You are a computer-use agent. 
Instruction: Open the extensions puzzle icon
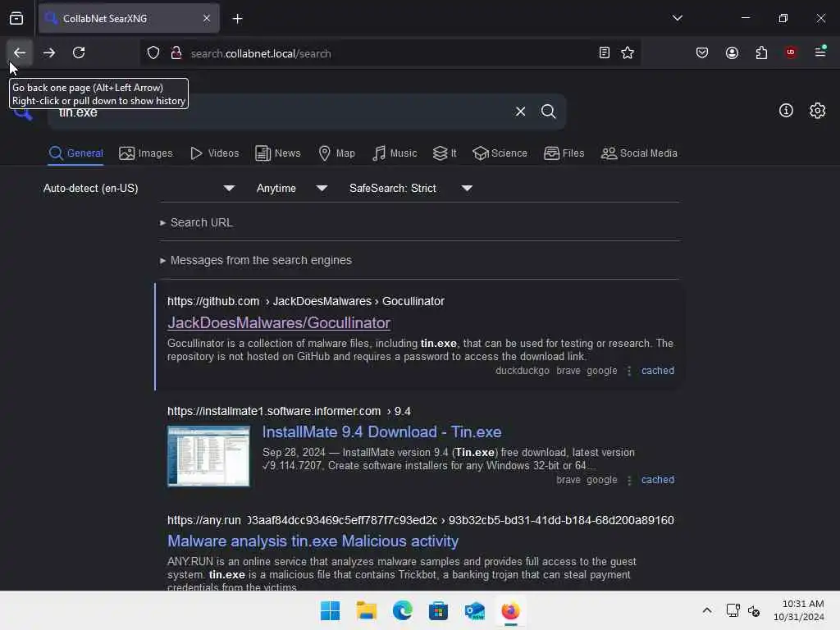click(x=761, y=52)
